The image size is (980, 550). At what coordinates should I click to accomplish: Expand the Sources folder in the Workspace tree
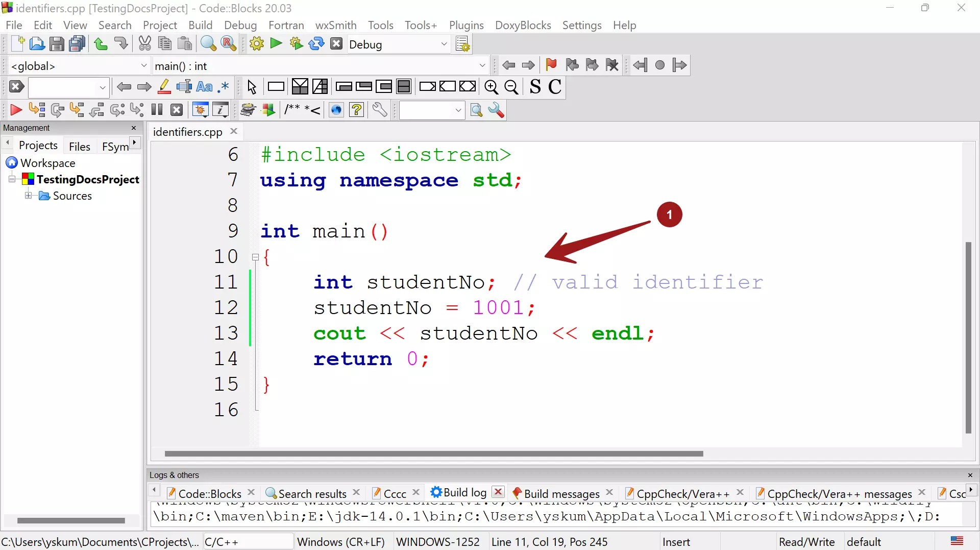[29, 196]
